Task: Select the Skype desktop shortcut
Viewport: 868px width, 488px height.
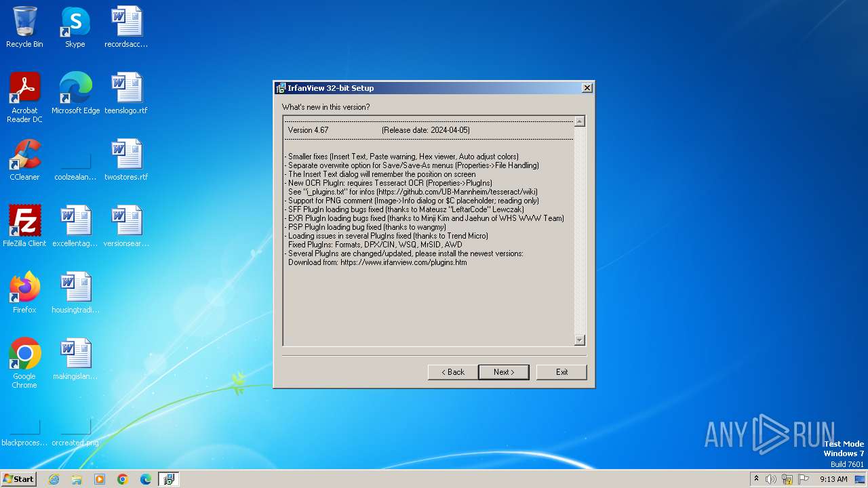Action: [x=75, y=27]
